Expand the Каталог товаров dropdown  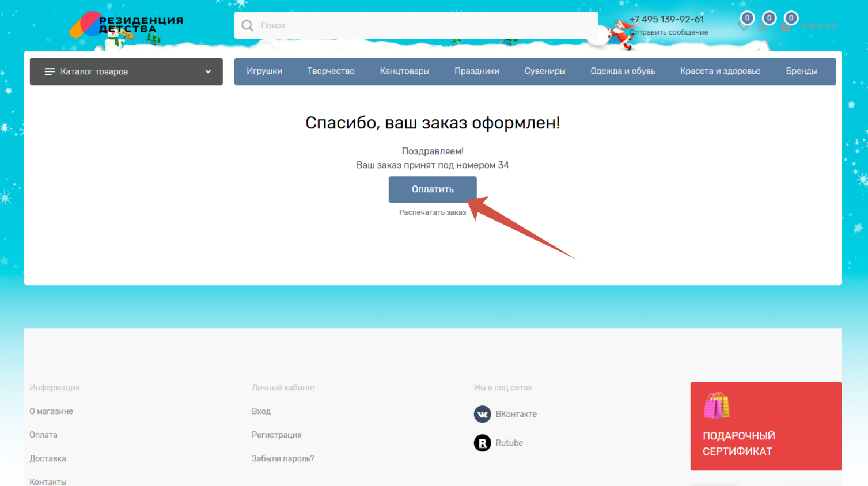126,71
